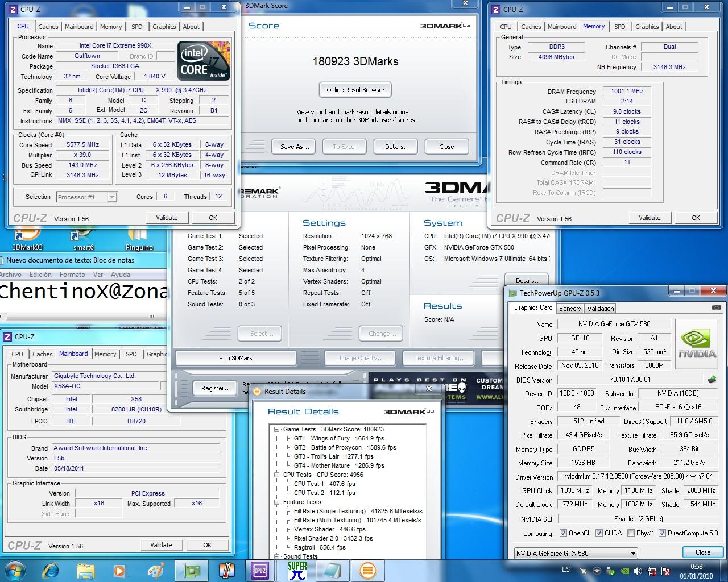The image size is (728, 582).
Task: Select the 'Ragtroll 656.4 fps' result row
Action: [320, 547]
